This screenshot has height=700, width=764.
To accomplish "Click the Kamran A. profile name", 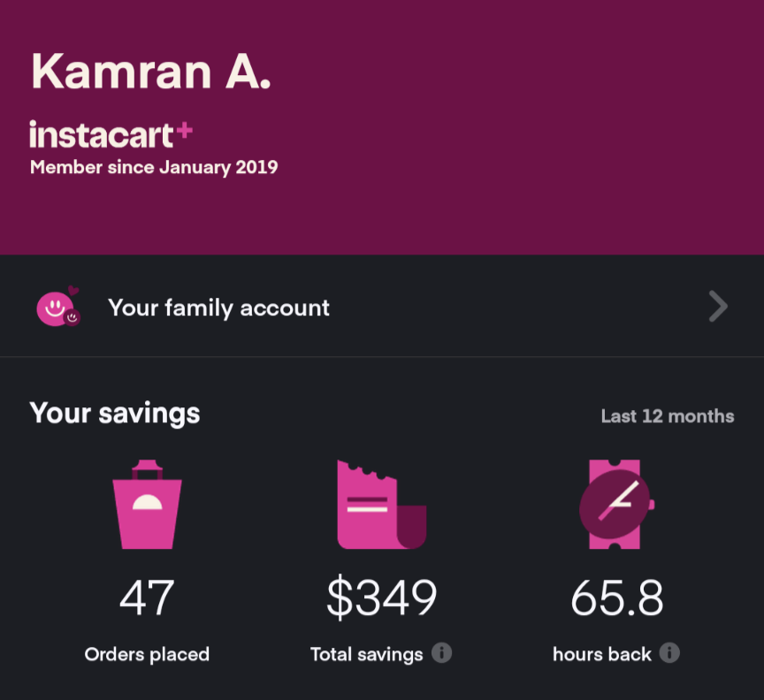I will point(151,71).
